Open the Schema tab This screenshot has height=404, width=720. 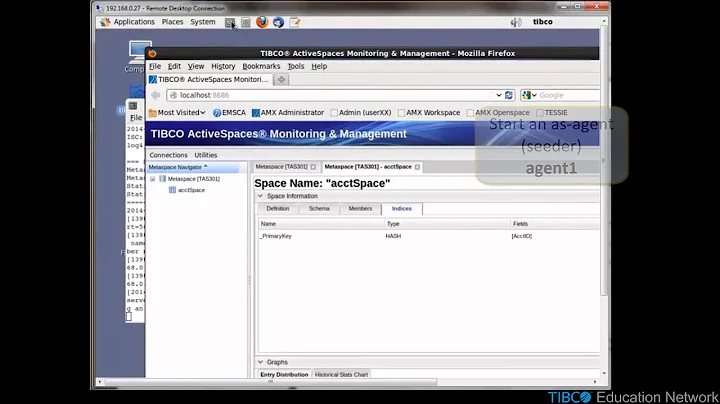point(319,208)
